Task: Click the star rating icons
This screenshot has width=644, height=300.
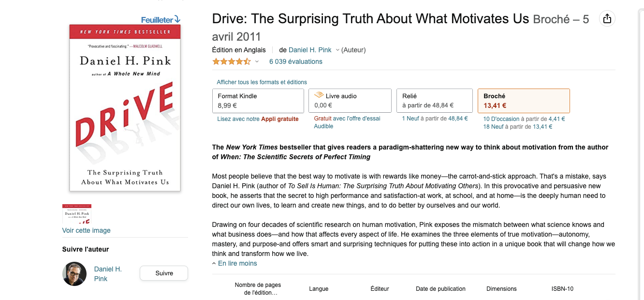Action: tap(232, 61)
